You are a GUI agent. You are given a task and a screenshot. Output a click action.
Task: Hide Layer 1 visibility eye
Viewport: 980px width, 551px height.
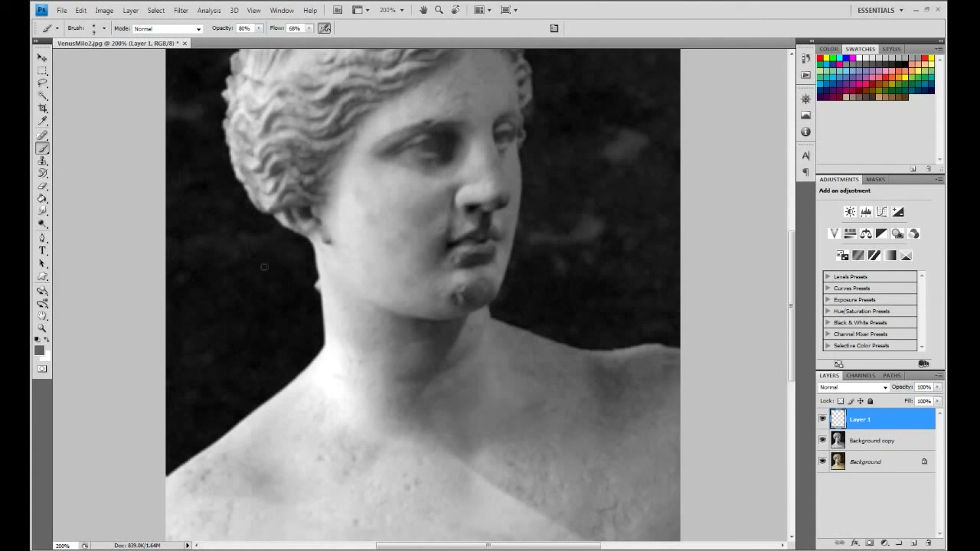pyautogui.click(x=822, y=419)
